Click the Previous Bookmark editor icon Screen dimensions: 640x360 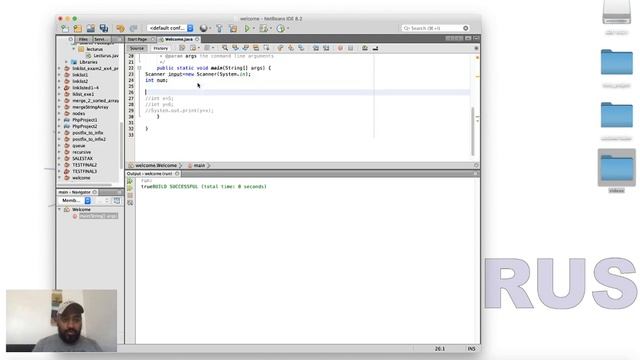[x=280, y=48]
